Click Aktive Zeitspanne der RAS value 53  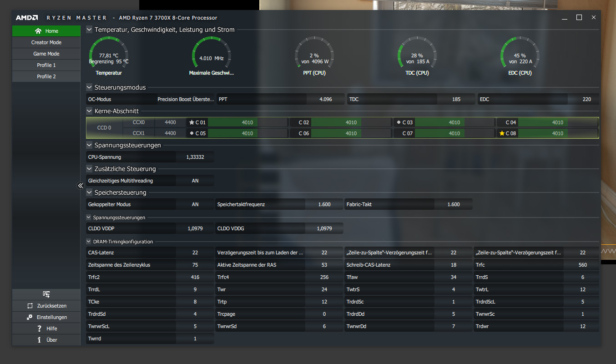click(x=324, y=265)
